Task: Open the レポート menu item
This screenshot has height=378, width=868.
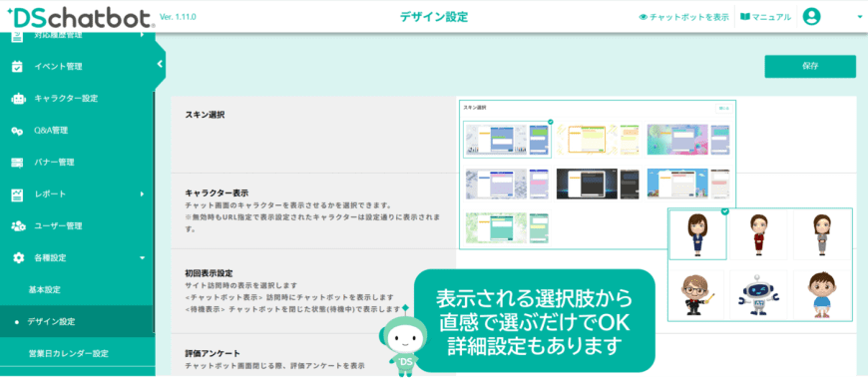Action: coord(50,194)
